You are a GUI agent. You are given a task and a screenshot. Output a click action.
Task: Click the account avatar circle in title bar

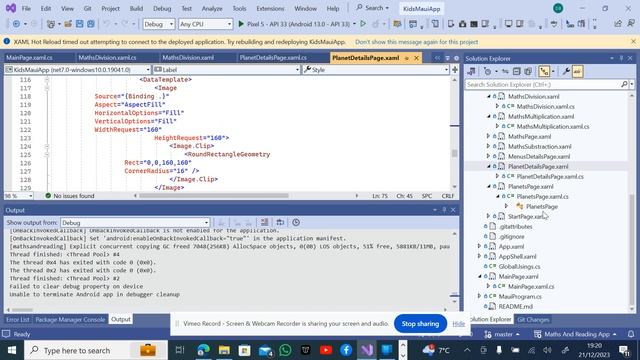pos(558,8)
